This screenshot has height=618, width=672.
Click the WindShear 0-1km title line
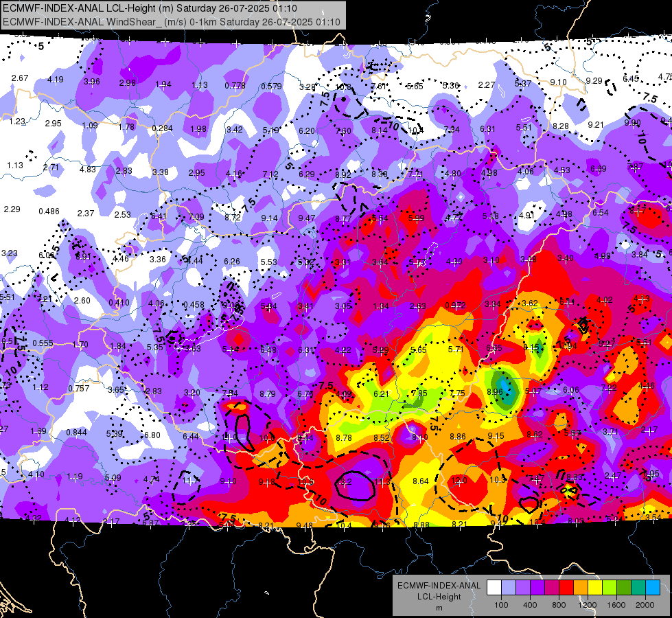[172, 22]
